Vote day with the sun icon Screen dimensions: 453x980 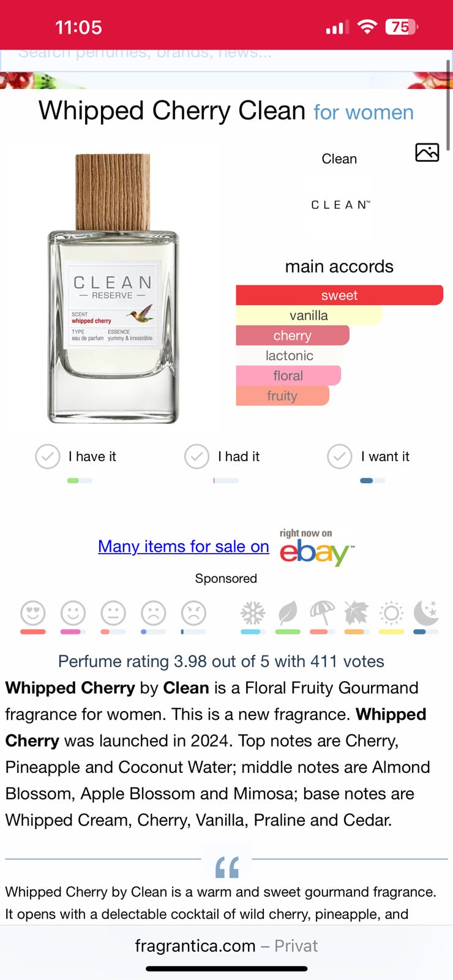click(x=391, y=612)
